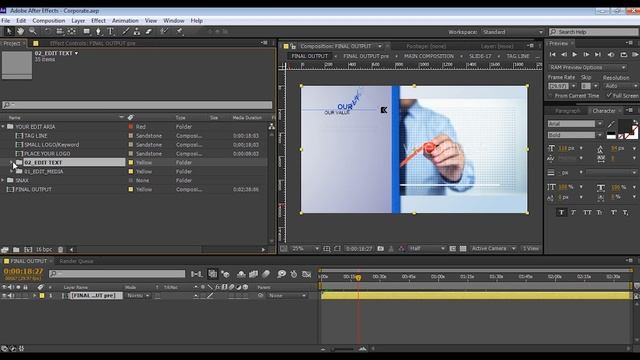Enable the From Current Time checkbox
The height and width of the screenshot is (360, 640).
click(551, 96)
